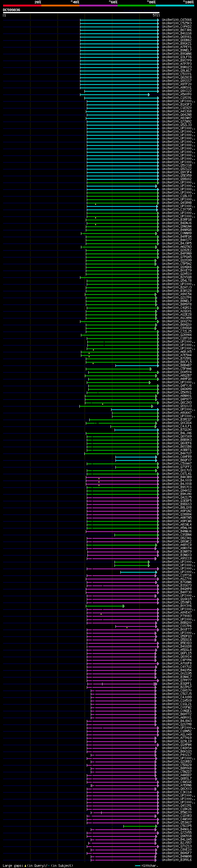The height and width of the screenshot is (868, 197).
Task: Click the query end position 572
Action: [x=155, y=15]
